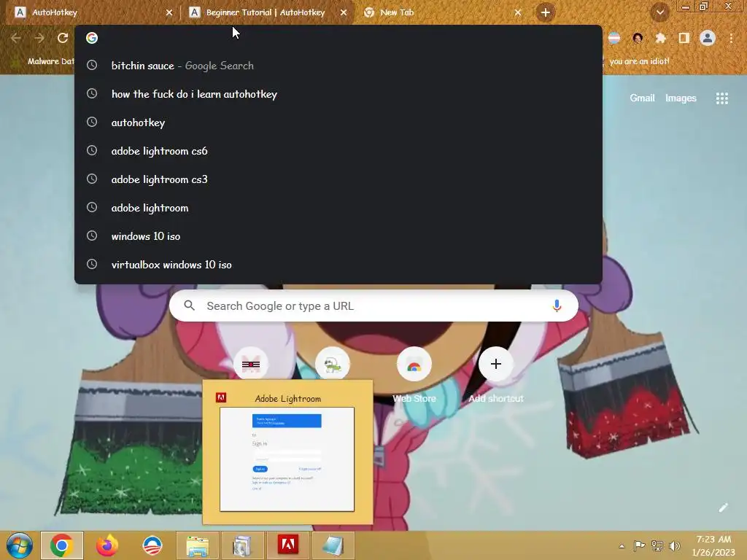Go forward with the forward arrow
747x560 pixels.
coord(39,38)
